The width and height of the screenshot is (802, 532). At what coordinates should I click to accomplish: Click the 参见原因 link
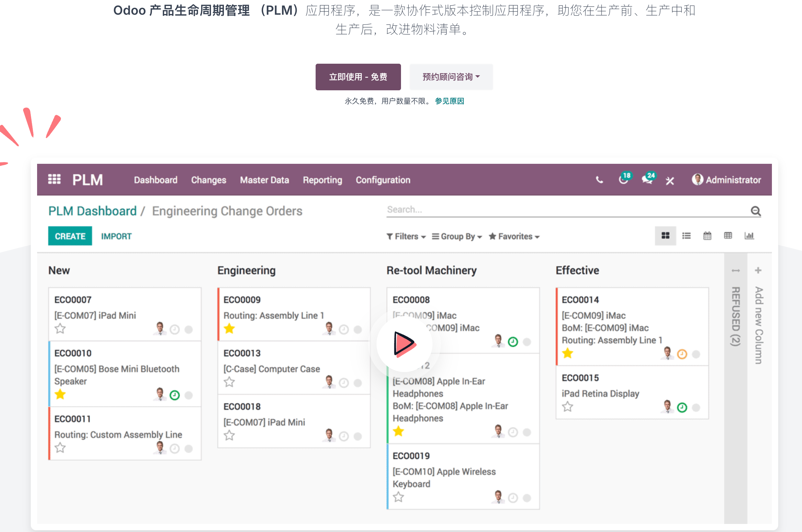449,101
